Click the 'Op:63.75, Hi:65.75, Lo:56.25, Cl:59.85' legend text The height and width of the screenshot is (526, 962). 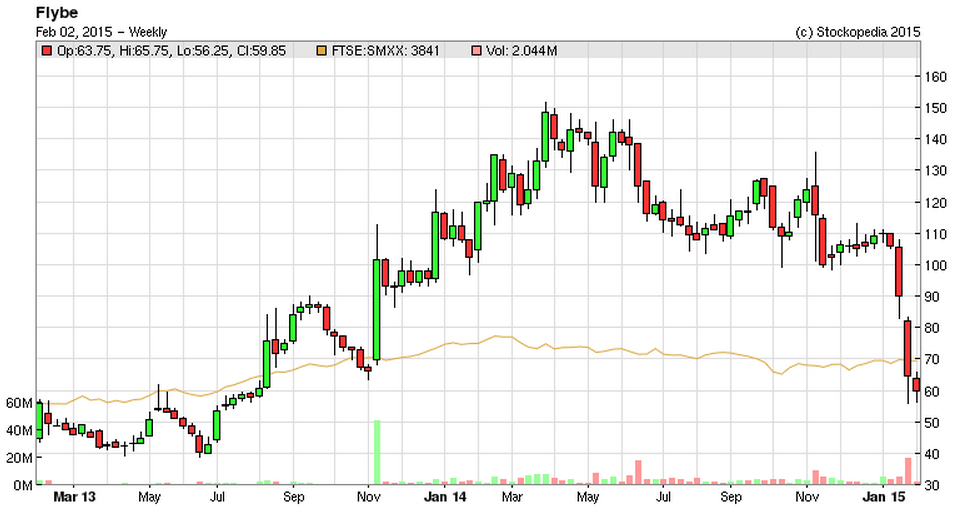click(171, 51)
